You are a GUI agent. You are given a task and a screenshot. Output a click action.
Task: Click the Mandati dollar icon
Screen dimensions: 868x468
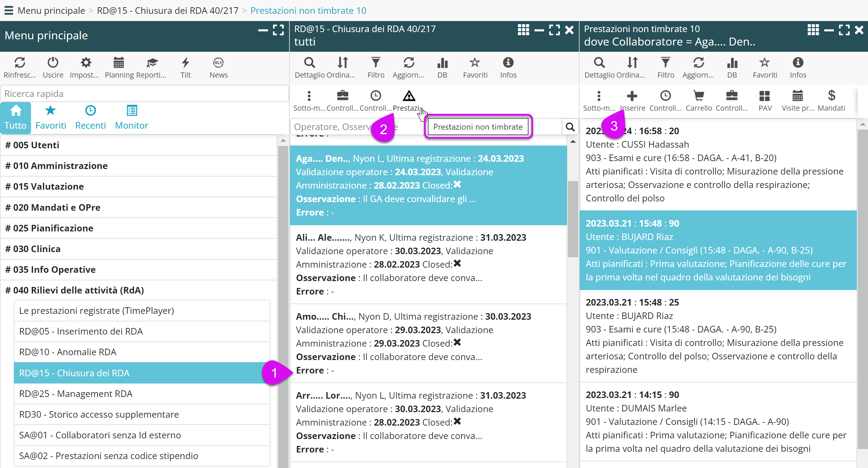(831, 96)
